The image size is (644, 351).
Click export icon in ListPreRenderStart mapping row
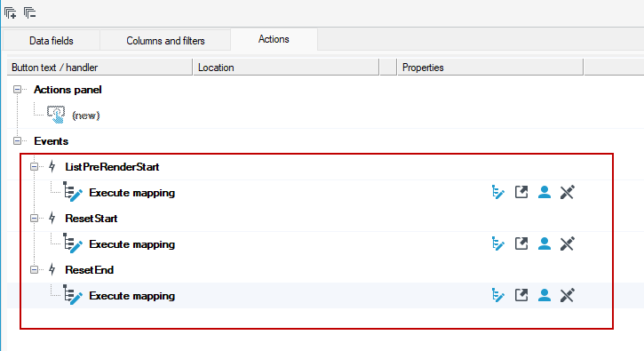(x=521, y=192)
